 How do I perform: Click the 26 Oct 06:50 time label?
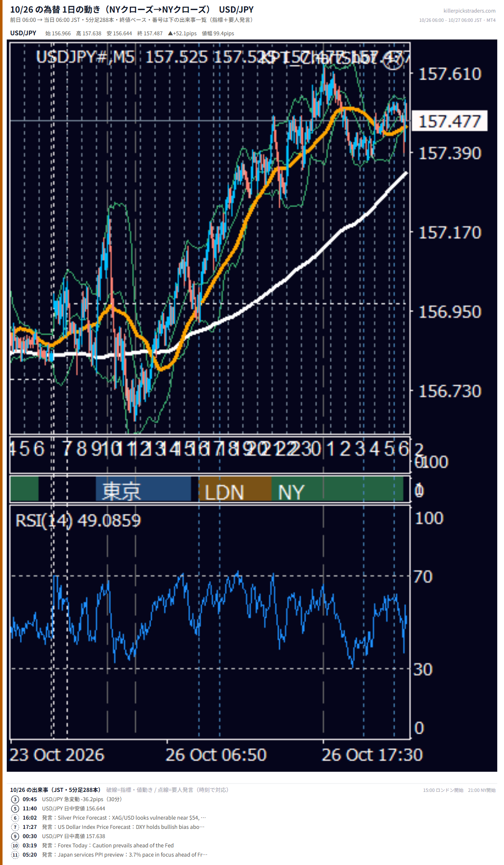coord(216,755)
